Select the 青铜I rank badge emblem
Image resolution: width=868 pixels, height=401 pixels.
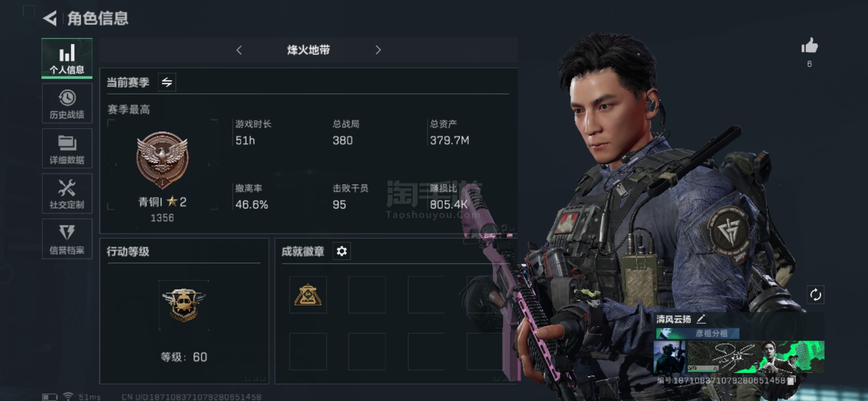coord(162,160)
